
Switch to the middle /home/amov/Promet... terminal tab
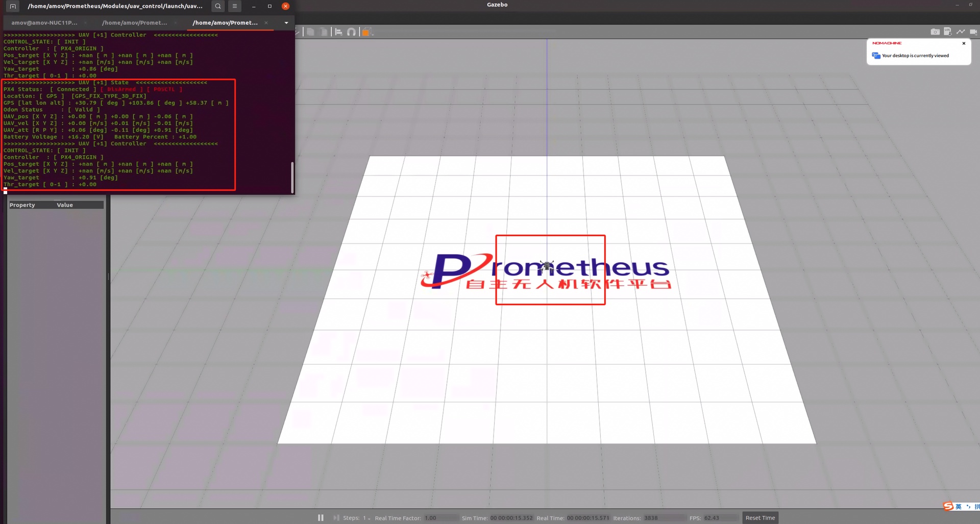134,22
